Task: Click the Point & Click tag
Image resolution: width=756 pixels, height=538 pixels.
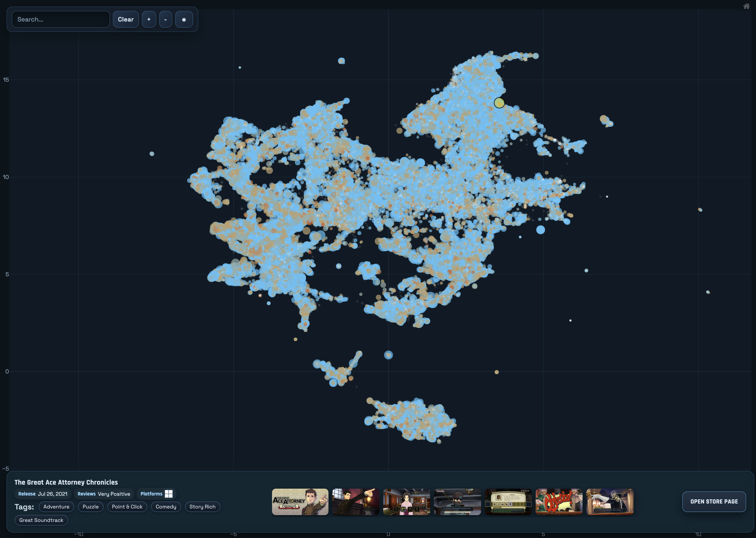Action: tap(127, 507)
